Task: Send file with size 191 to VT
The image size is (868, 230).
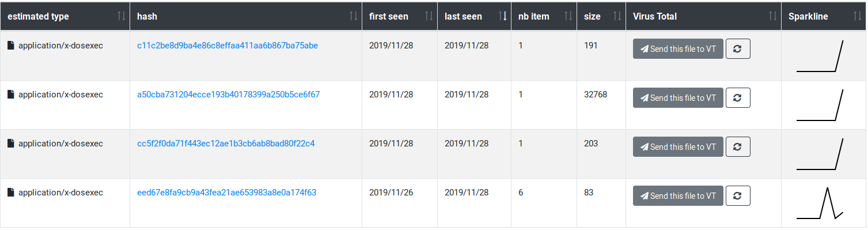Action: [678, 49]
